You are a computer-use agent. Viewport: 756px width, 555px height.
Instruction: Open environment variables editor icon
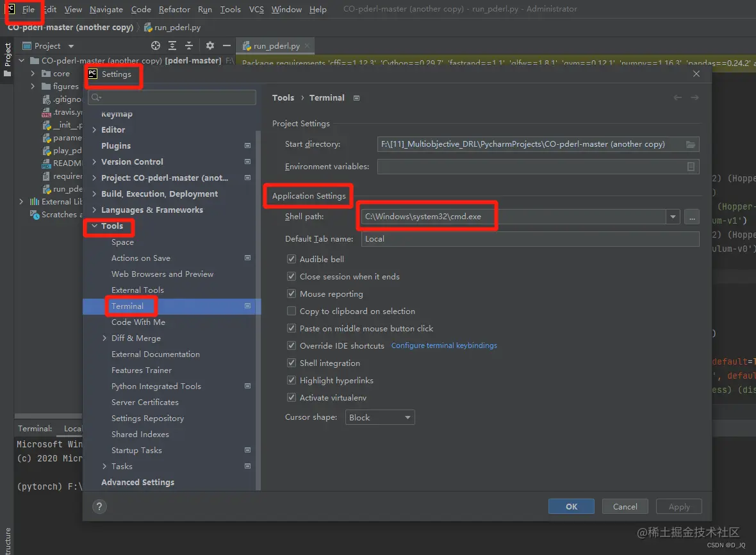pyautogui.click(x=691, y=167)
